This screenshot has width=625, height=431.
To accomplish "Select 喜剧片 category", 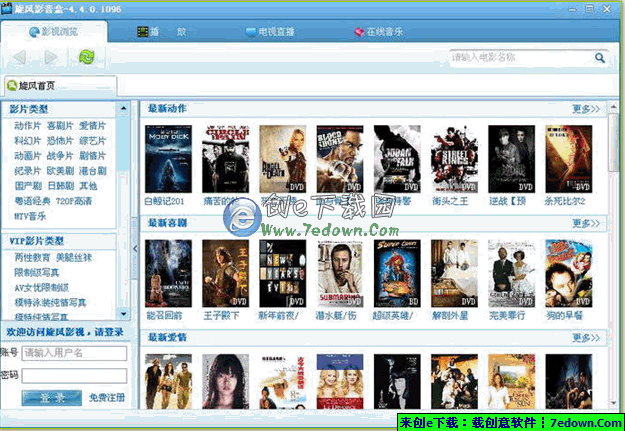I will click(60, 126).
